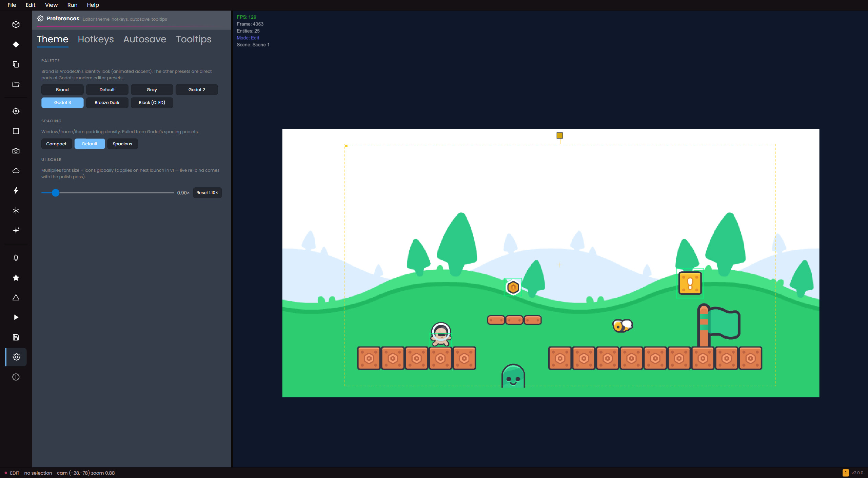Open the cube icon in sidebar
The width and height of the screenshot is (868, 478).
pos(16,24)
